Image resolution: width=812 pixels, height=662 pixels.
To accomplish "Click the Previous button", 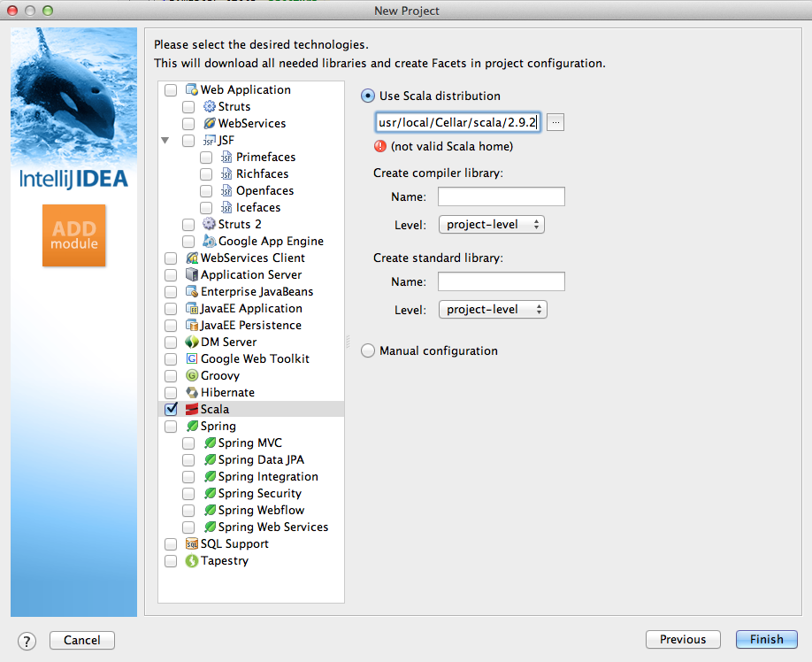I will (x=683, y=639).
